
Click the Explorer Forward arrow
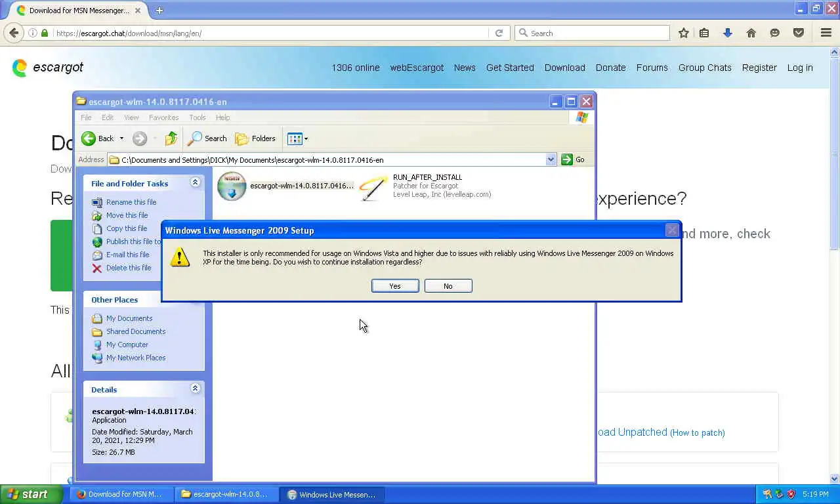click(x=139, y=138)
